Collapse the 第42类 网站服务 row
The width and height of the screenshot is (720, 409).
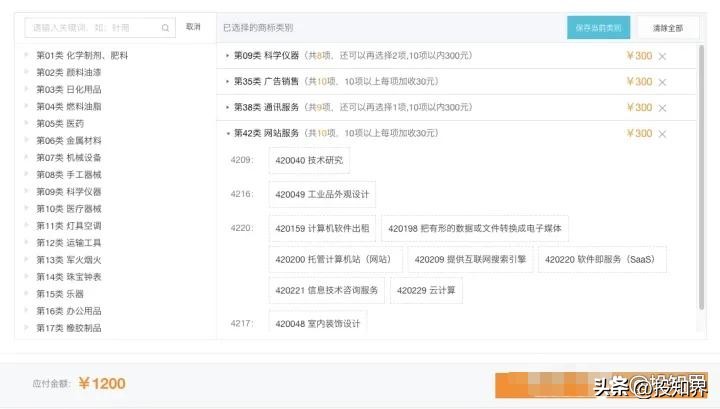tap(227, 134)
